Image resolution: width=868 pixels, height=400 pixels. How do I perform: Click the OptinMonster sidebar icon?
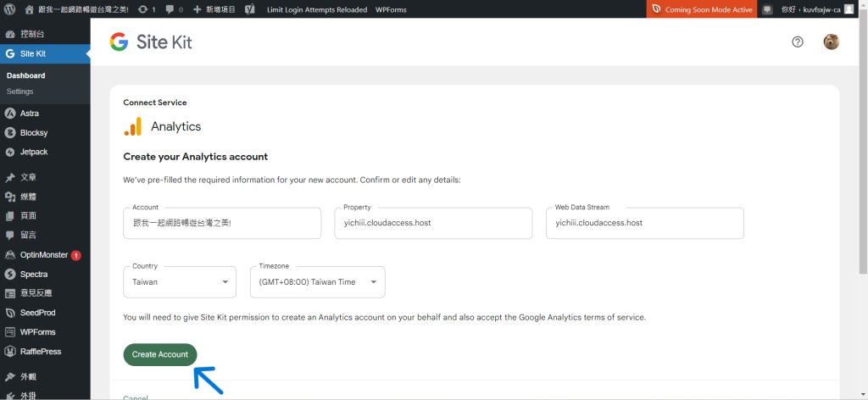[9, 255]
